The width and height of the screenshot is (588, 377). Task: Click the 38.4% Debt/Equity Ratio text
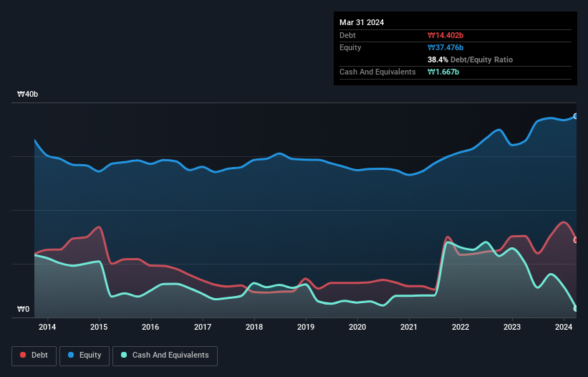470,59
